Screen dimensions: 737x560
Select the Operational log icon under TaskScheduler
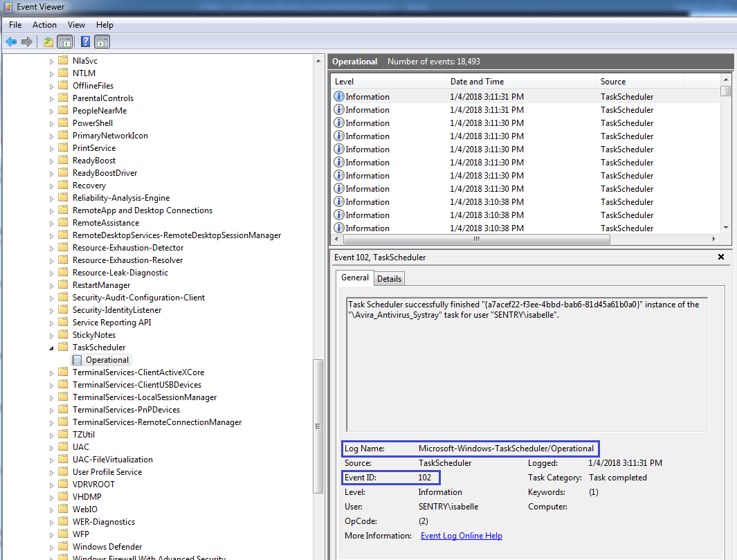78,360
